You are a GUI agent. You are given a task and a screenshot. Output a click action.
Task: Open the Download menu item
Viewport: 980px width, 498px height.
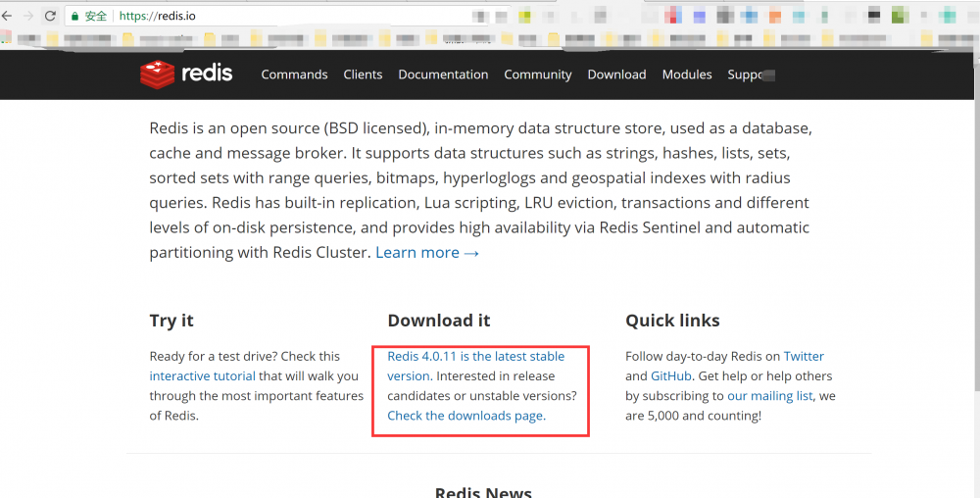click(616, 75)
